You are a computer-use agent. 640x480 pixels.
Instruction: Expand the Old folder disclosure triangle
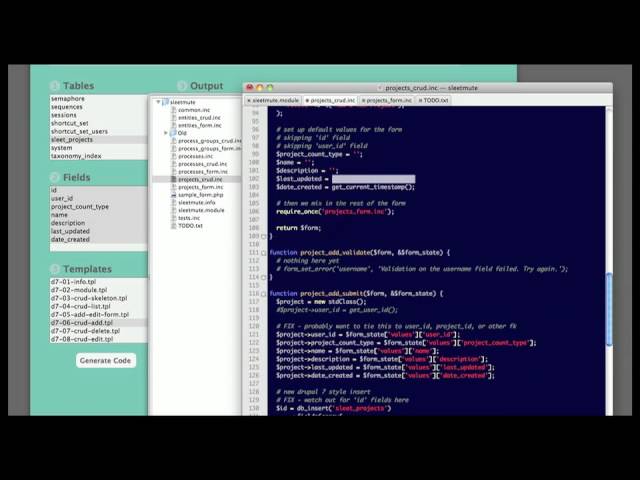166,133
